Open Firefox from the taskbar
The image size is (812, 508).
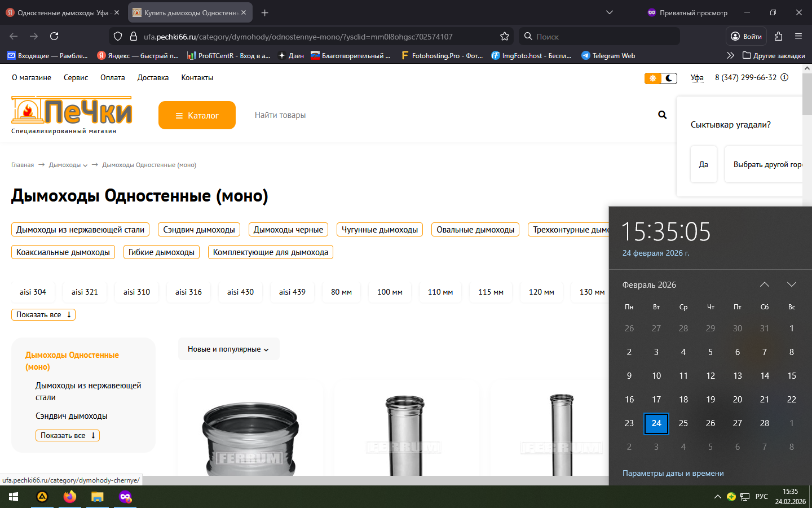coord(70,497)
